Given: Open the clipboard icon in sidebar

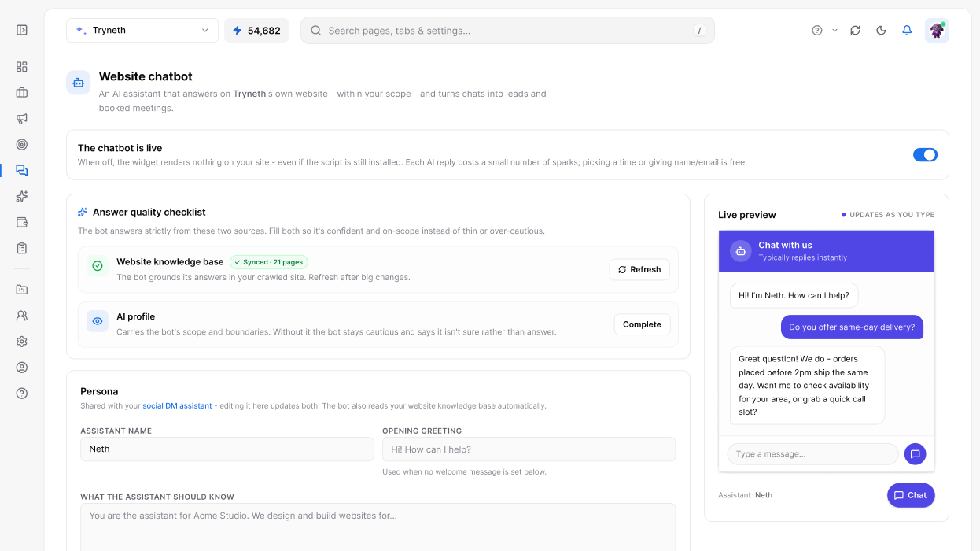Looking at the screenshot, I should tap(22, 249).
